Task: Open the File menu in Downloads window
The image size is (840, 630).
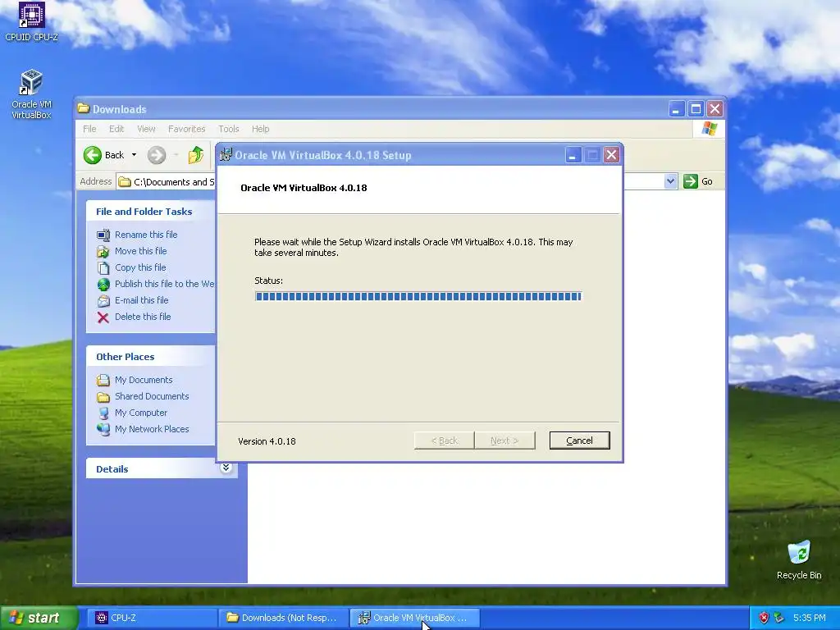Action: tap(89, 129)
